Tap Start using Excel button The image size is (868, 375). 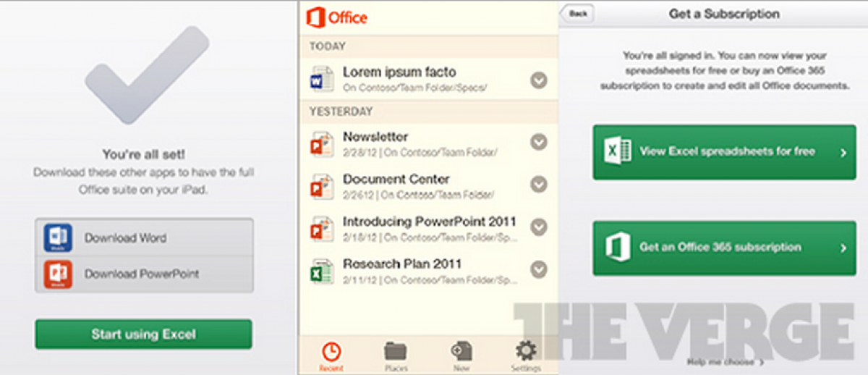point(143,334)
